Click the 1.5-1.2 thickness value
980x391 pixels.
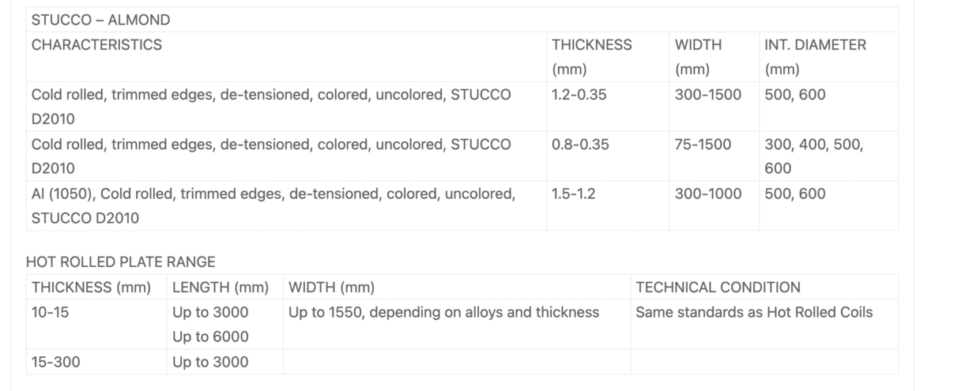click(x=574, y=194)
